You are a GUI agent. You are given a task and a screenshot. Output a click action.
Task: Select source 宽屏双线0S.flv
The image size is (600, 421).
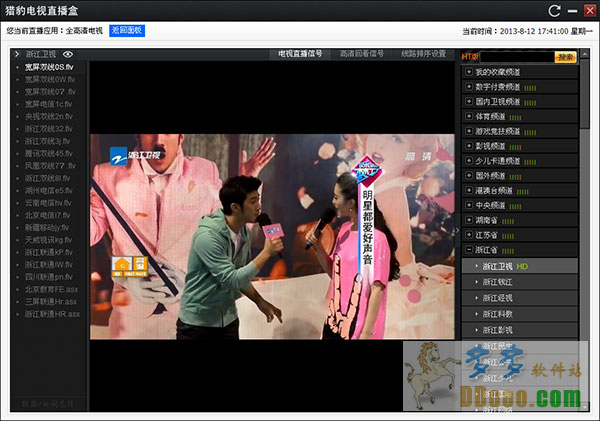pyautogui.click(x=49, y=67)
